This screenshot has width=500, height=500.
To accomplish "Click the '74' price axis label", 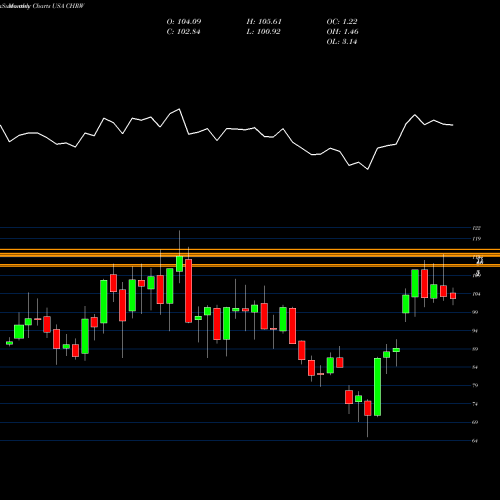I will [x=475, y=404].
